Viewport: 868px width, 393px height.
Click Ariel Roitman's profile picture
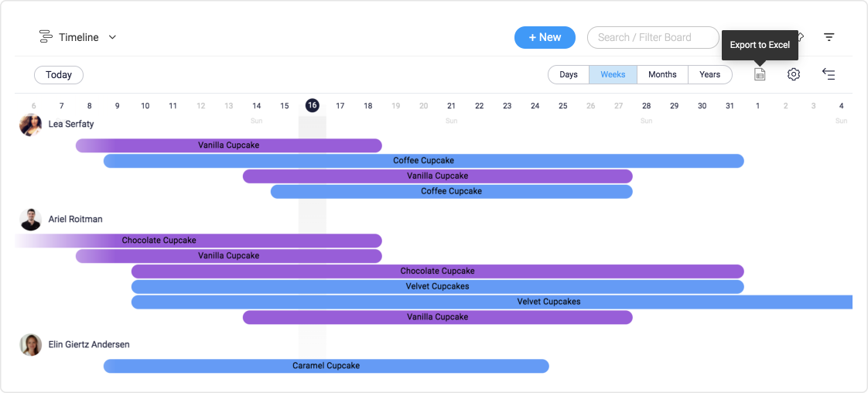pyautogui.click(x=30, y=220)
